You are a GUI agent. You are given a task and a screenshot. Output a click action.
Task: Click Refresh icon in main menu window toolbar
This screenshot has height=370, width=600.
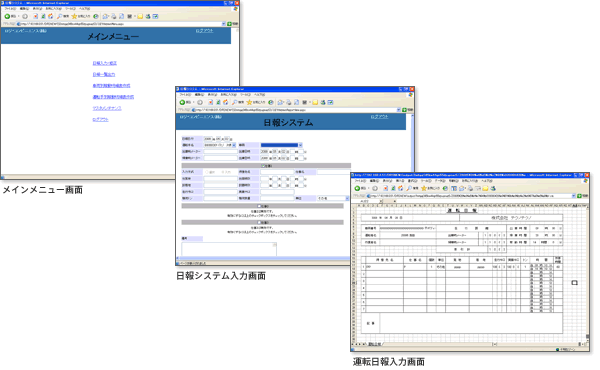(x=43, y=16)
